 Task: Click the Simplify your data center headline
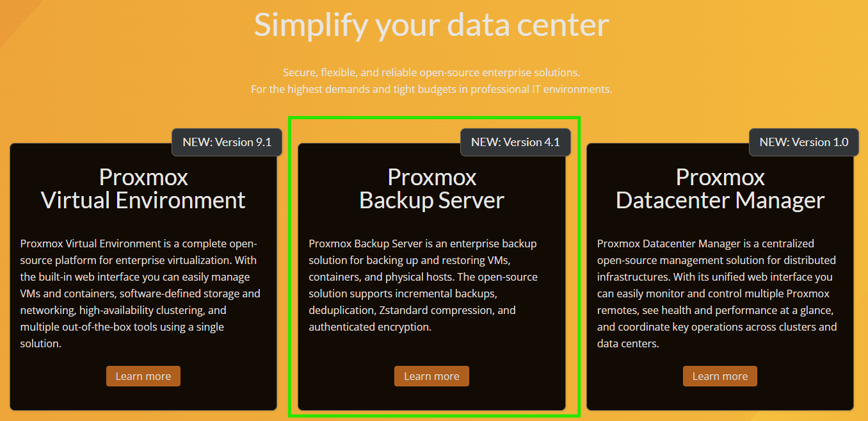(431, 25)
